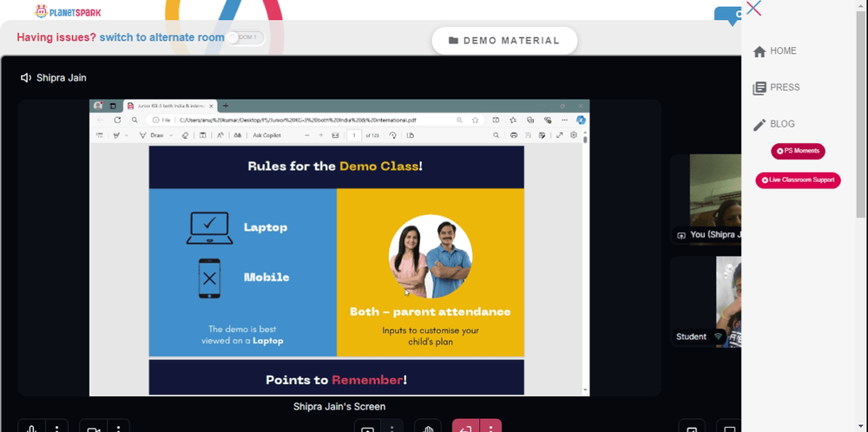Screen dimensions: 868x432
Task: Click the fit to width icon
Action: pyautogui.click(x=335, y=135)
